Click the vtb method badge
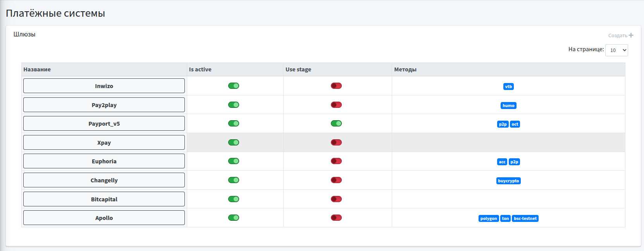The width and height of the screenshot is (644, 251). [x=508, y=87]
